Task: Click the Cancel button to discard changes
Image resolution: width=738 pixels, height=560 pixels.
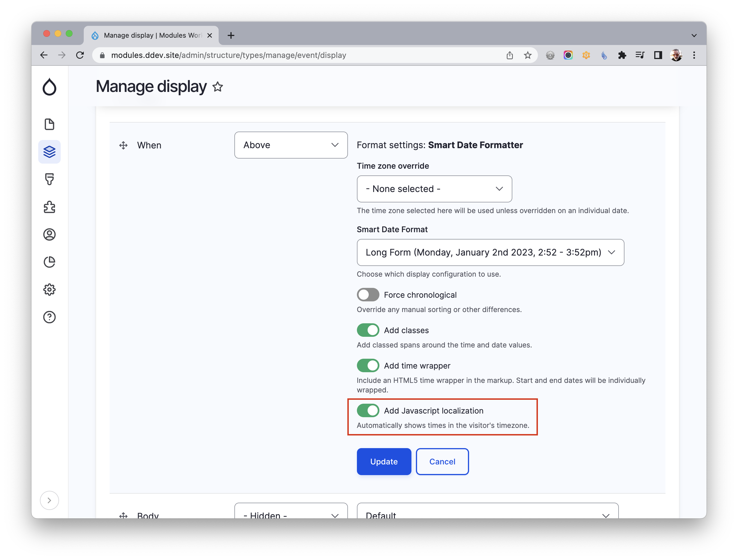Action: 442,461
